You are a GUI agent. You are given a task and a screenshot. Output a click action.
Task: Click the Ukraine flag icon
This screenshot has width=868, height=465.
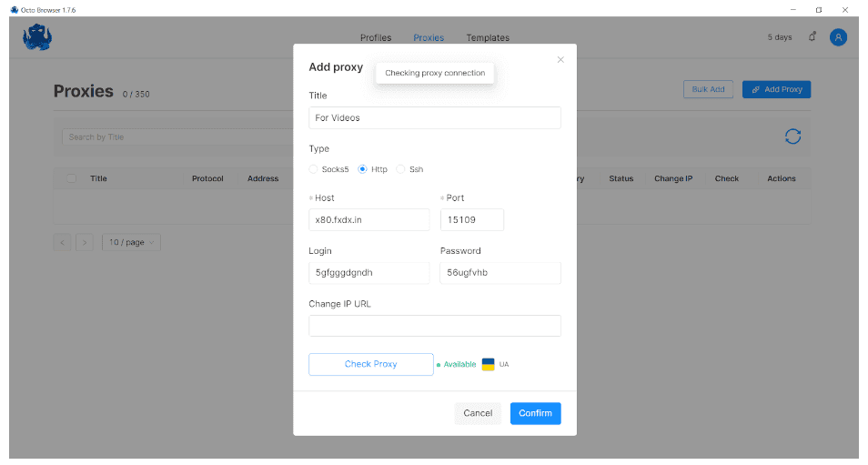[x=488, y=364]
